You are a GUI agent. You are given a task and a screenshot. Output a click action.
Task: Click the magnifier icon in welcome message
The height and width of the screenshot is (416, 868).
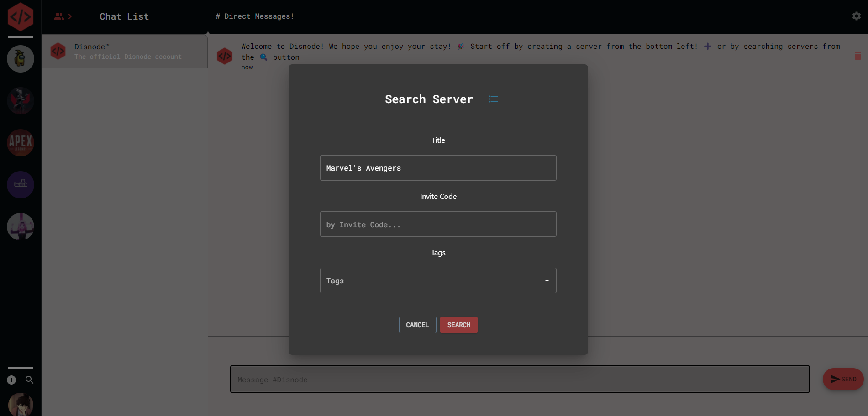(263, 57)
